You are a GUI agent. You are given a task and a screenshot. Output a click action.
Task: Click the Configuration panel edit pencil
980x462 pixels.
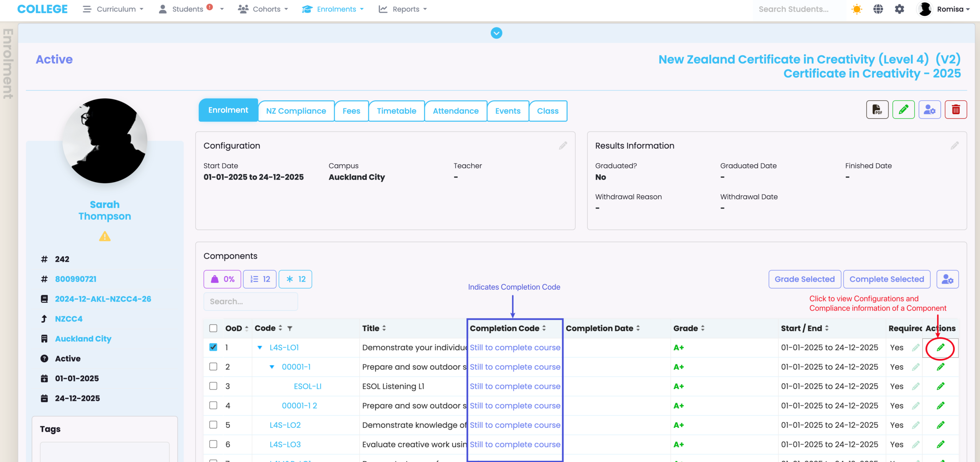click(x=563, y=146)
